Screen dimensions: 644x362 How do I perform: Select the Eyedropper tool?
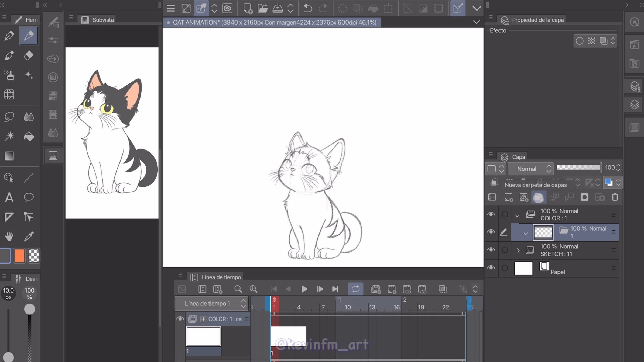tap(29, 236)
